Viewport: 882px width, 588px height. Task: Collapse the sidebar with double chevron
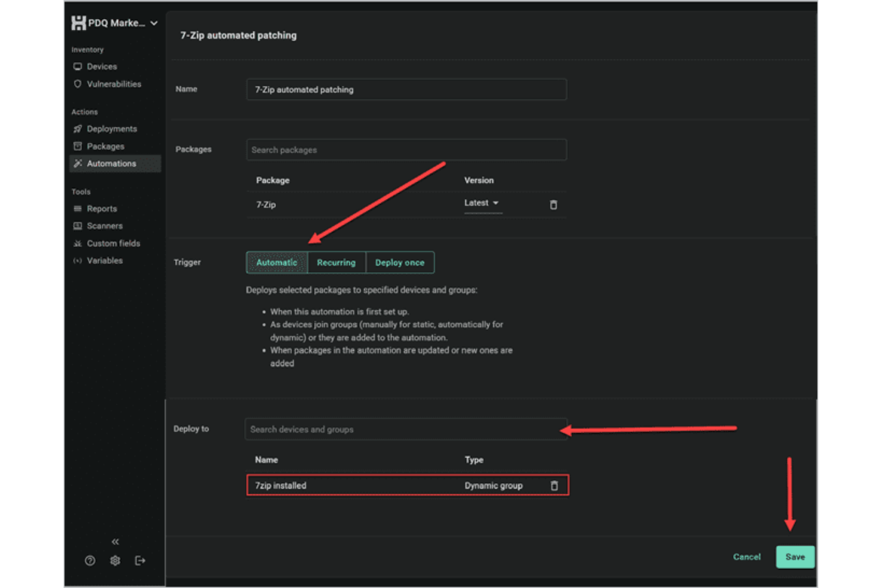[115, 542]
